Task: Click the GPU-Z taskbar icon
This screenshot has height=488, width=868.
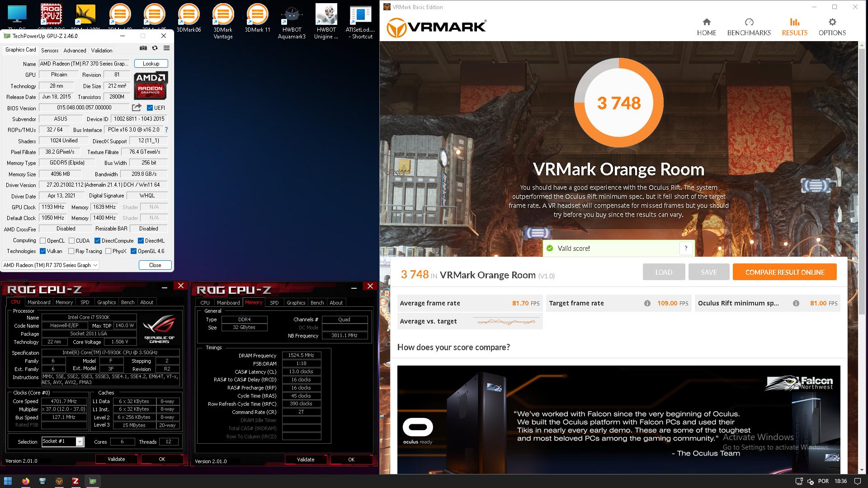Action: (x=92, y=481)
